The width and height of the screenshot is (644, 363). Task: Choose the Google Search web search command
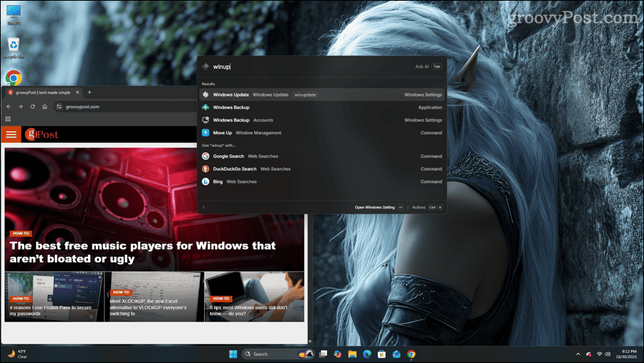(x=322, y=156)
